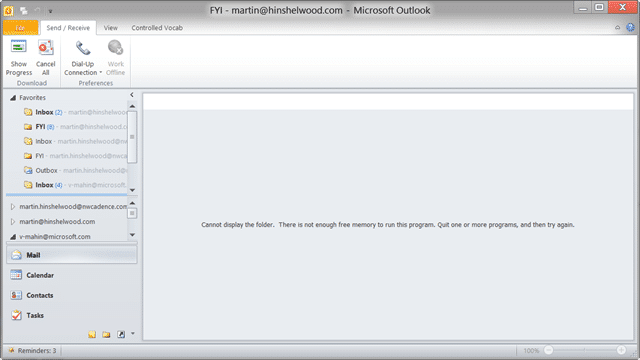Click the Shortcuts icon
640x360 pixels.
click(x=121, y=334)
